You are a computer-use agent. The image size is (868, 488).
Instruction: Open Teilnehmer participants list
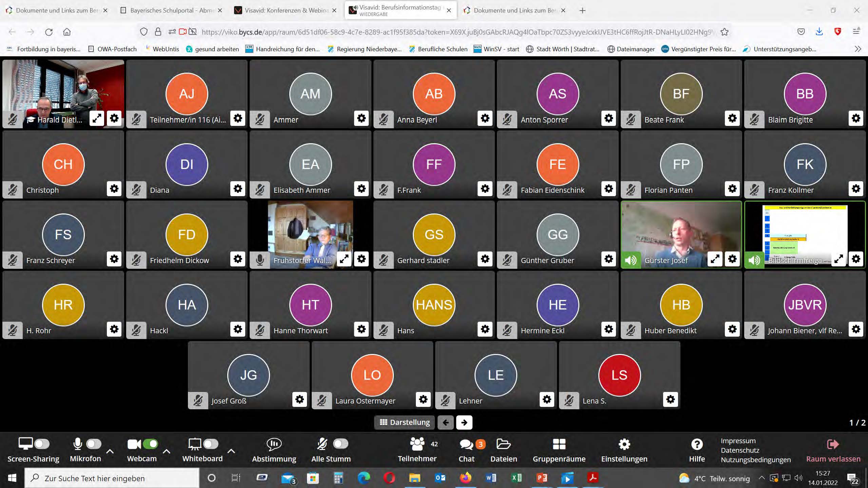pyautogui.click(x=417, y=450)
